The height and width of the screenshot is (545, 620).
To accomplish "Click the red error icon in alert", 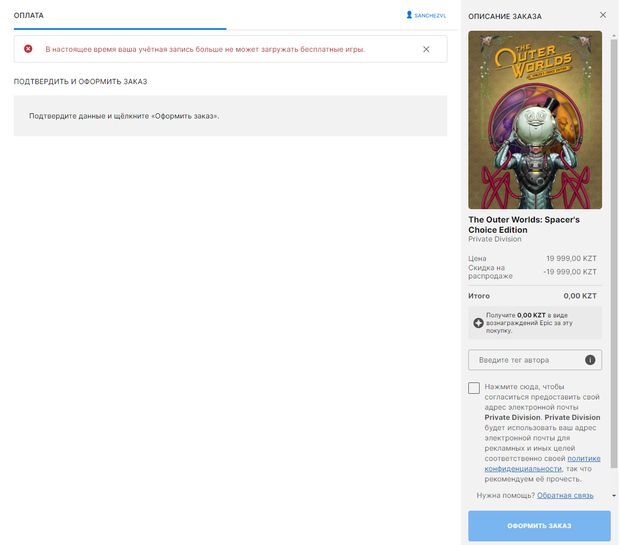I will 28,49.
